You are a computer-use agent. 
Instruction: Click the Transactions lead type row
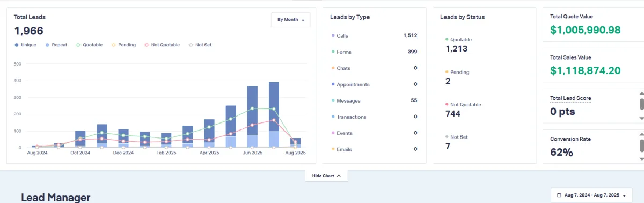tap(375, 117)
